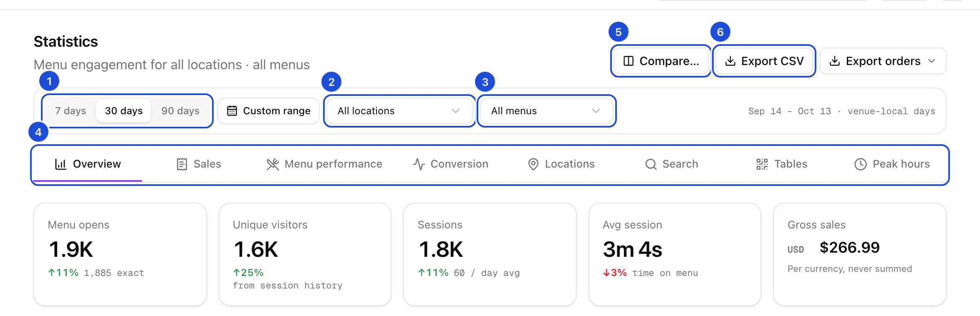Click the download icon on Export CSV

[730, 61]
